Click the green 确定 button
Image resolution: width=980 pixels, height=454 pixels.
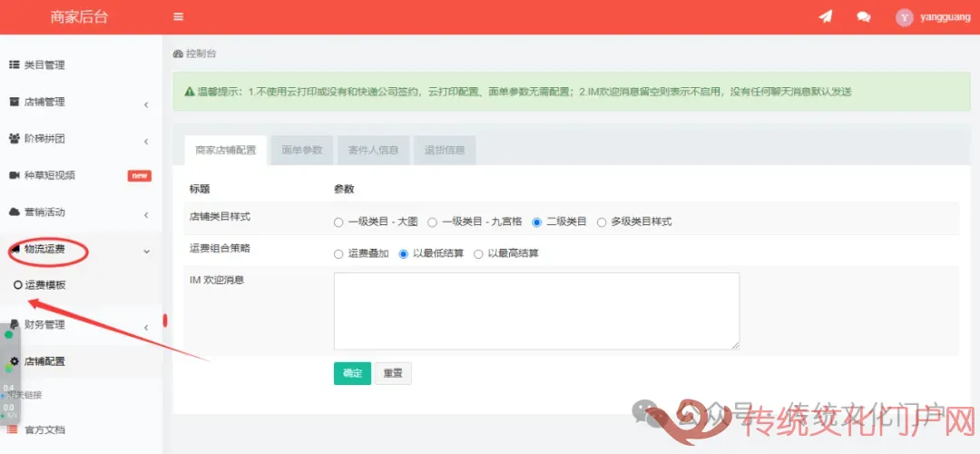pyautogui.click(x=352, y=373)
